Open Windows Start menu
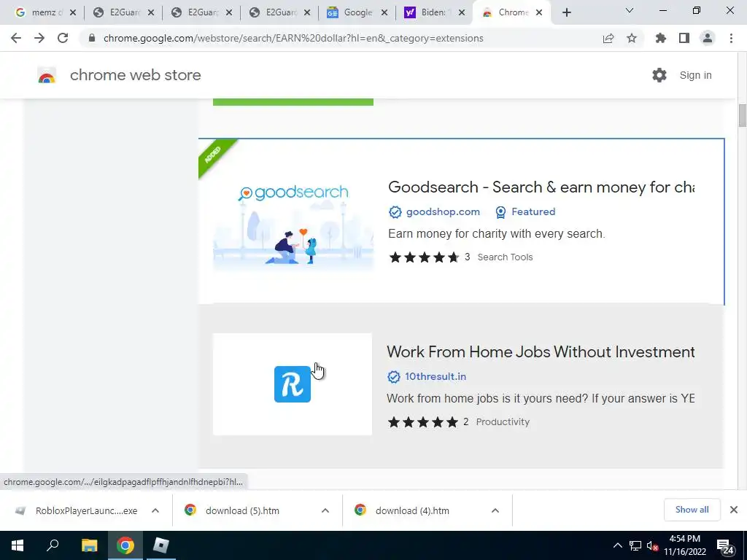 tap(18, 545)
